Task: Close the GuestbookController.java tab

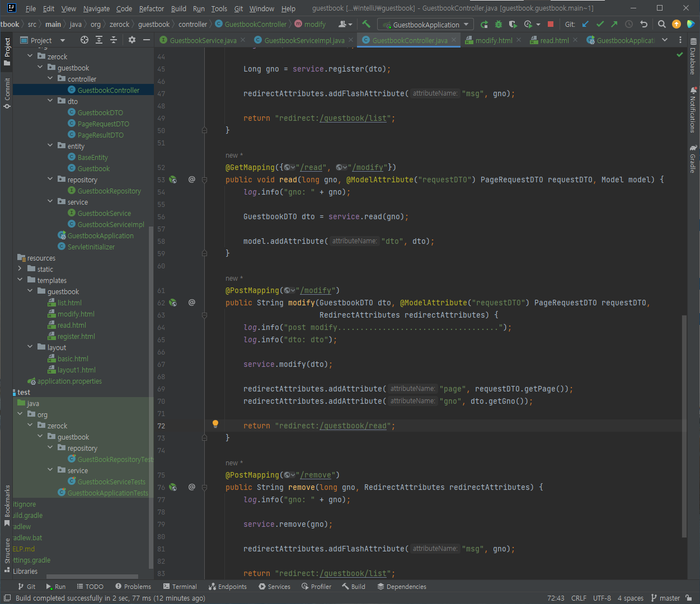Action: [454, 40]
